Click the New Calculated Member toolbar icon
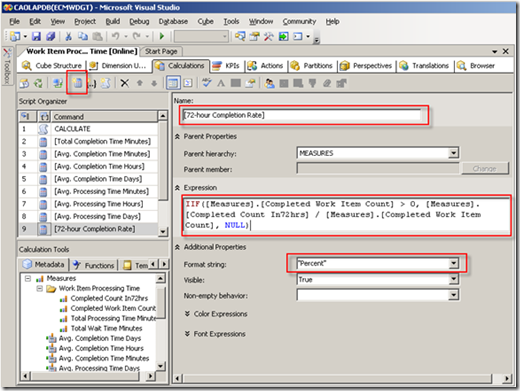This screenshot has height=391, width=520. pyautogui.click(x=77, y=83)
